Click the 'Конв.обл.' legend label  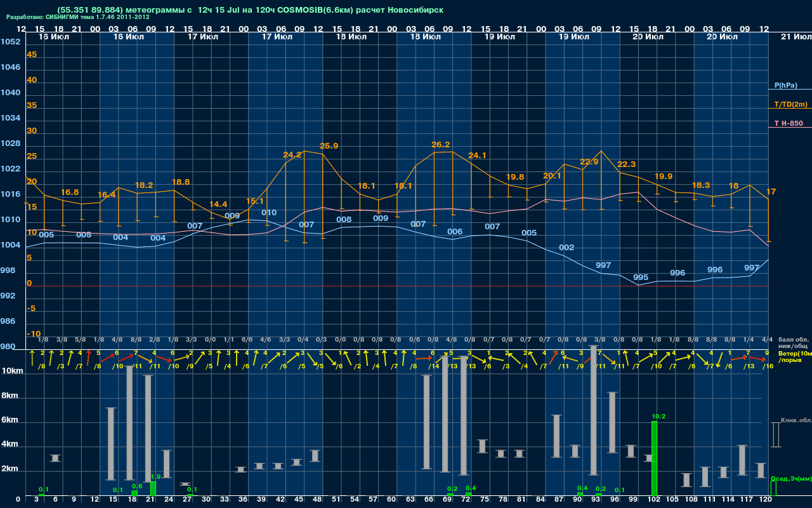[x=796, y=420]
